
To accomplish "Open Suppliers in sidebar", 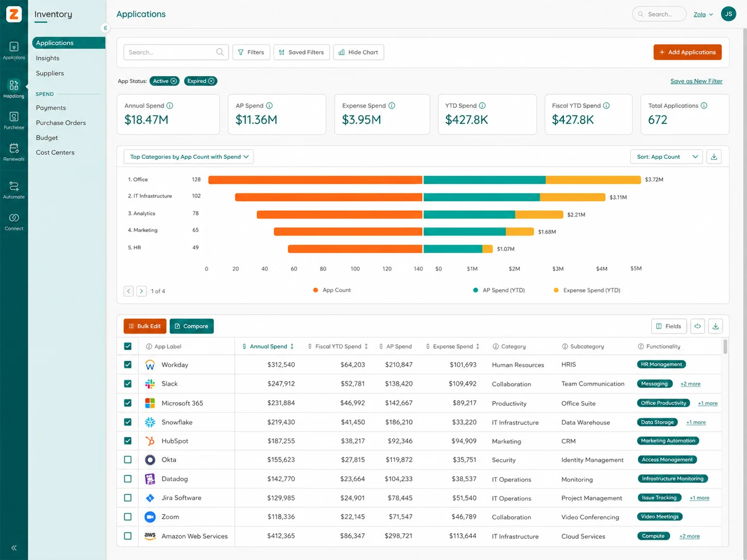I will [x=50, y=73].
